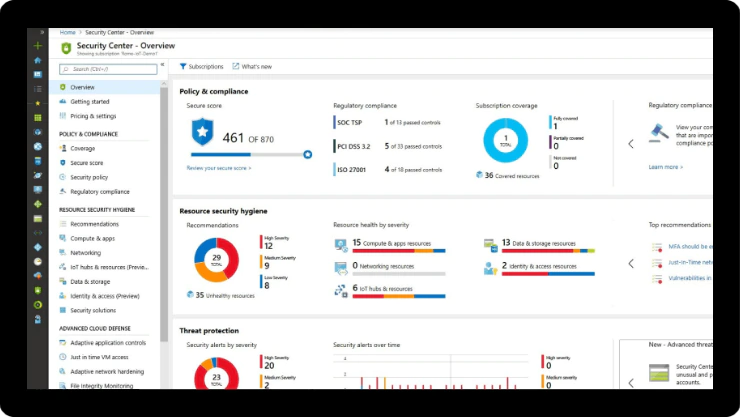
Task: Click the green plus create resource icon
Action: pyautogui.click(x=38, y=46)
